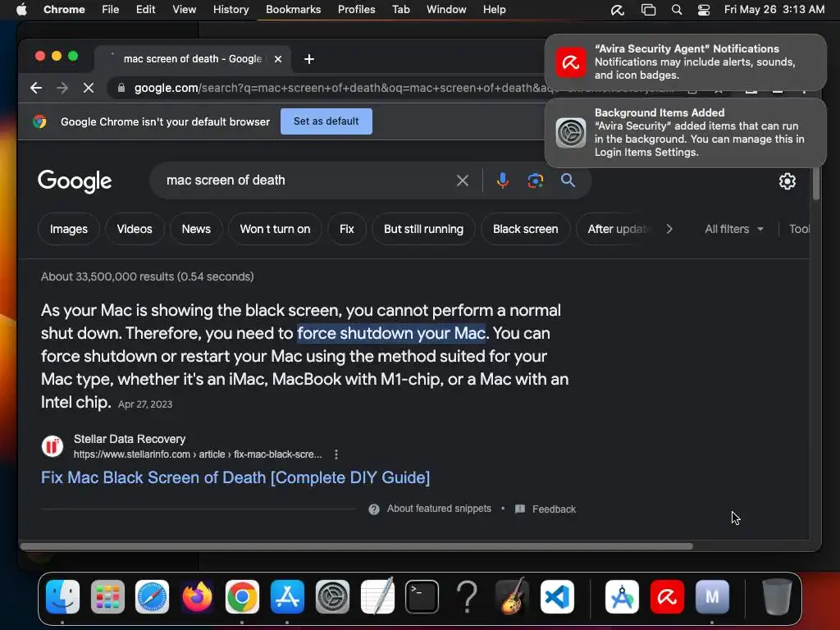Click the address bar URL
The width and height of the screenshot is (840, 630).
(337, 88)
